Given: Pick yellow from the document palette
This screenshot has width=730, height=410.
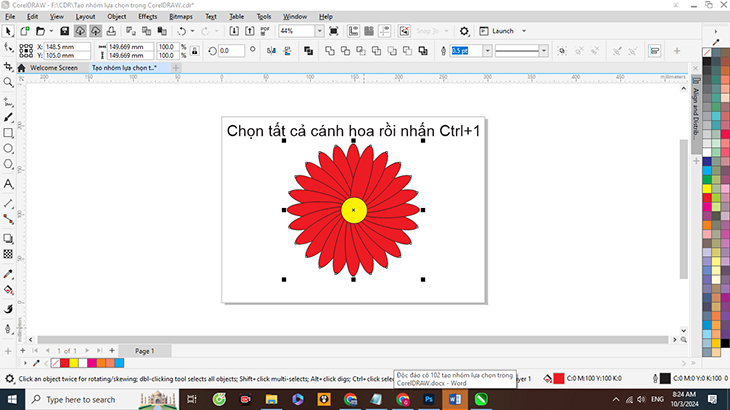Looking at the screenshot, I should 74,363.
